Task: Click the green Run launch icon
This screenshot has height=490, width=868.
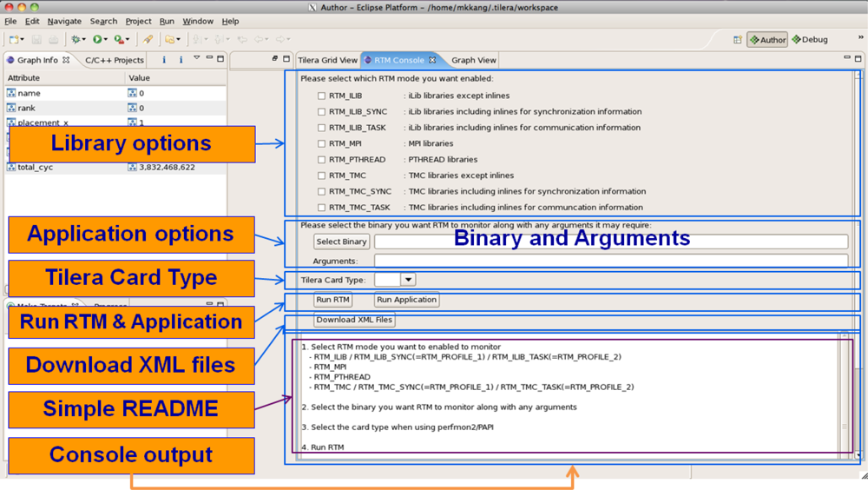Action: point(98,39)
